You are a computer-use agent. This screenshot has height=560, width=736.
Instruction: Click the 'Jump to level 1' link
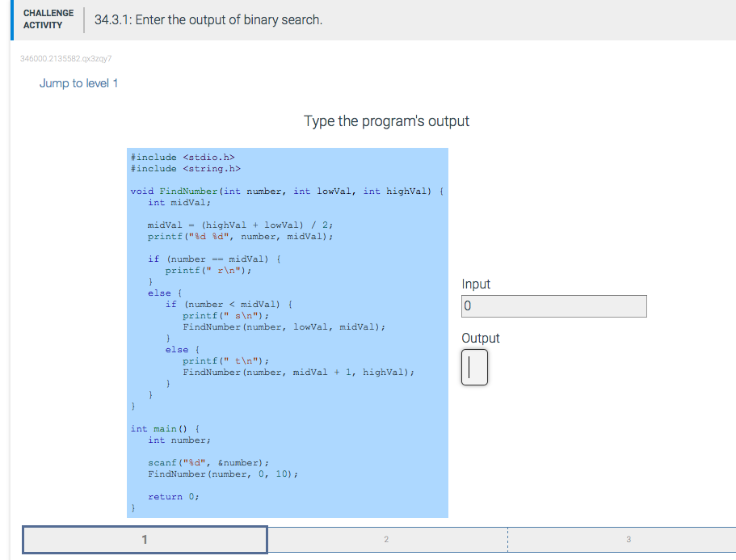click(x=78, y=83)
